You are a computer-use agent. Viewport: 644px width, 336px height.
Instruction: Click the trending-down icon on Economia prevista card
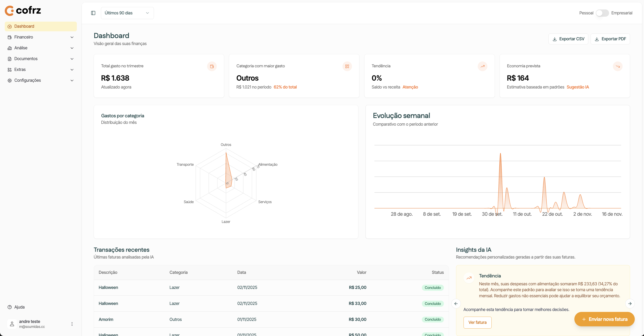pos(617,66)
